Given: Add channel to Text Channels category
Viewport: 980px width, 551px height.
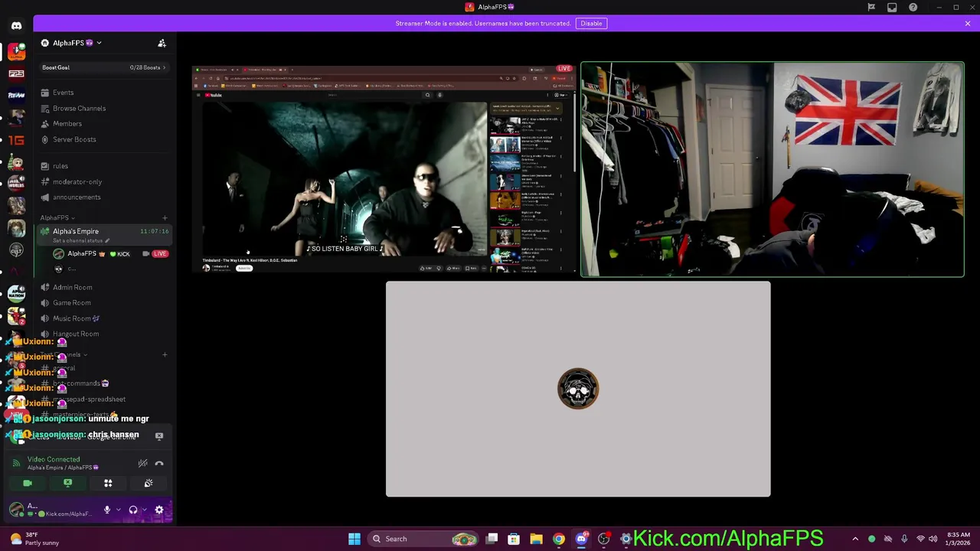Looking at the screenshot, I should [x=165, y=354].
